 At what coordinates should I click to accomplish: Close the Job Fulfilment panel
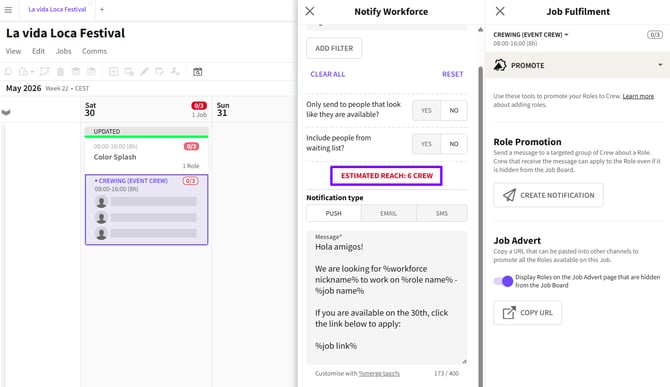(x=500, y=12)
